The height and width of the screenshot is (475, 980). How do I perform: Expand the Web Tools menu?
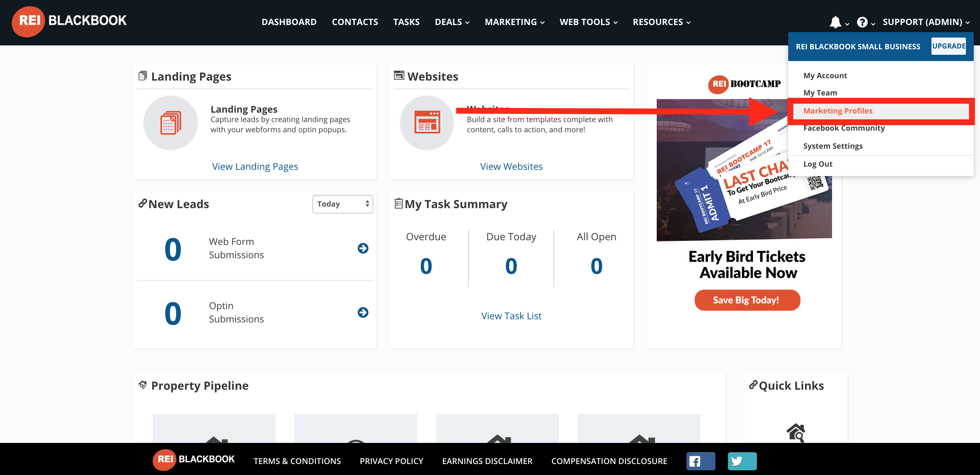tap(589, 22)
